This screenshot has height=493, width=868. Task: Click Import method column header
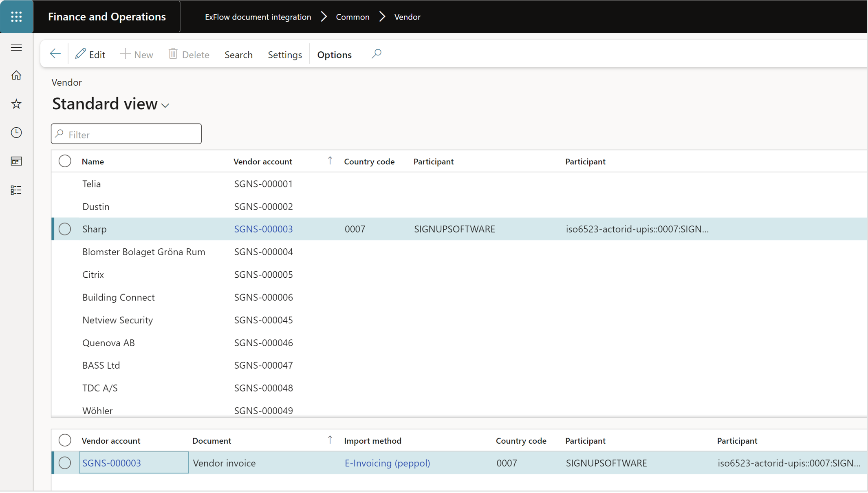coord(372,441)
